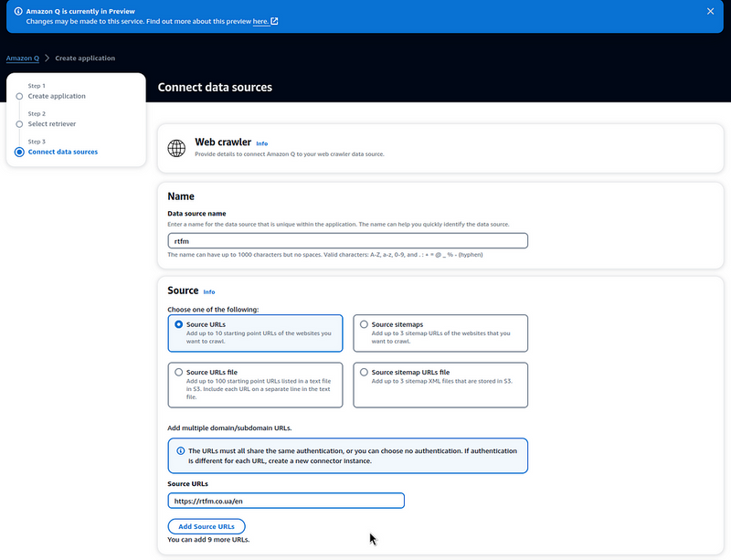731x560 pixels.
Task: Click the Web crawler globe icon
Action: 176,148
